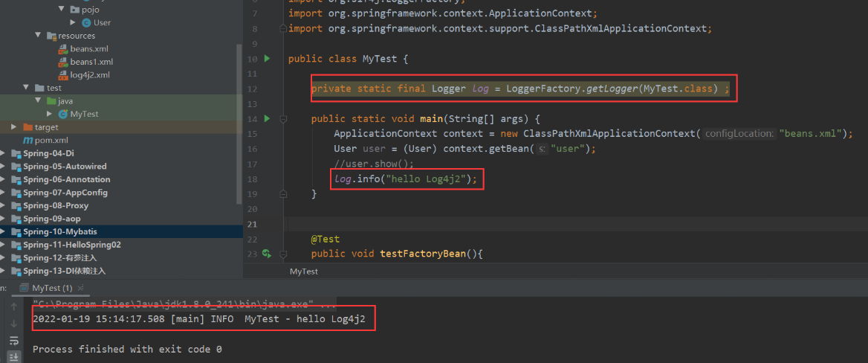The height and width of the screenshot is (363, 868).
Task: Click the up-stack-trace arrow in Run panel
Action: click(x=14, y=306)
